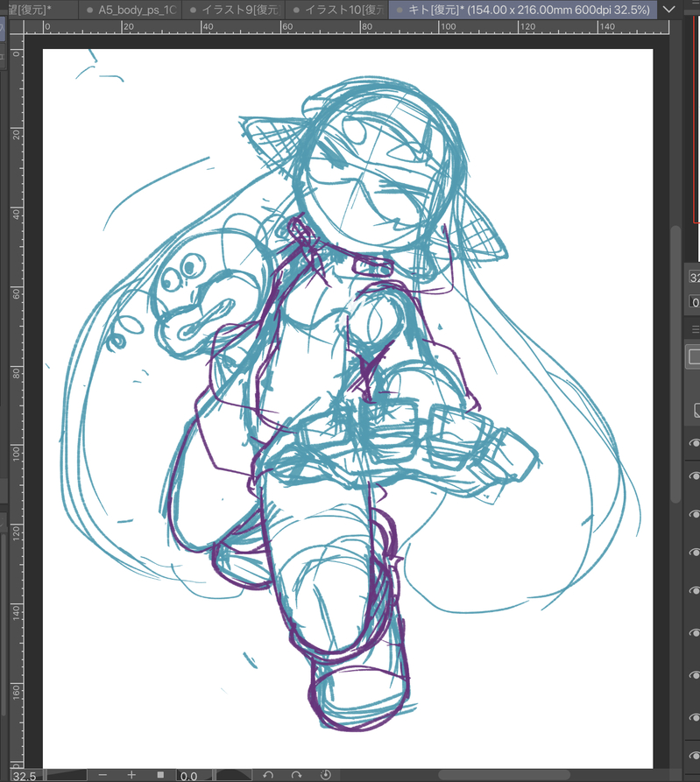The width and height of the screenshot is (700, 782).
Task: Click the vertical canvas scrollbar thumb
Action: [675, 364]
